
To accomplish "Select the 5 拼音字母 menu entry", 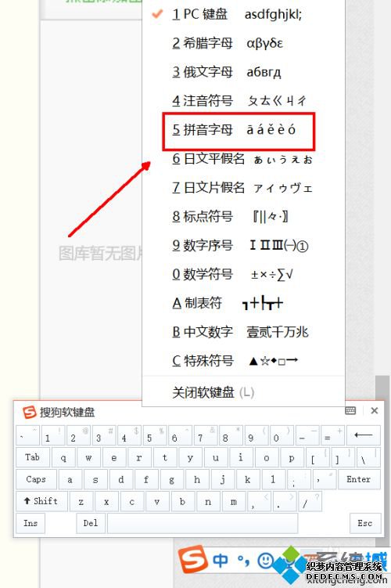I will pos(239,130).
